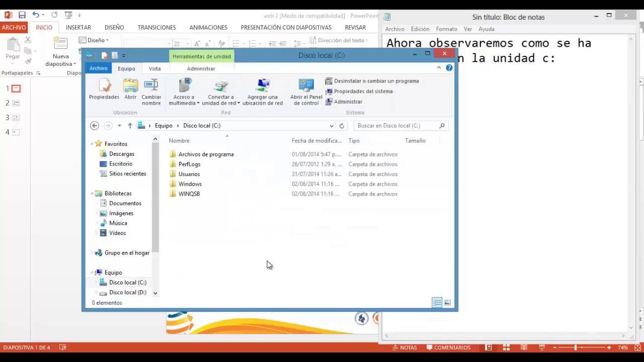
Task: Open TRANSICIONES tab in PowerPoint
Action: pyautogui.click(x=156, y=28)
